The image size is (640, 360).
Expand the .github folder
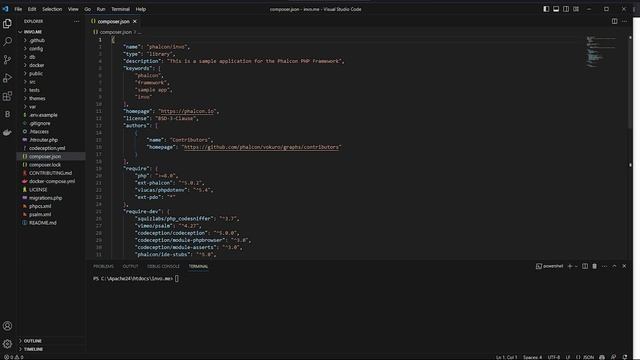pos(37,40)
